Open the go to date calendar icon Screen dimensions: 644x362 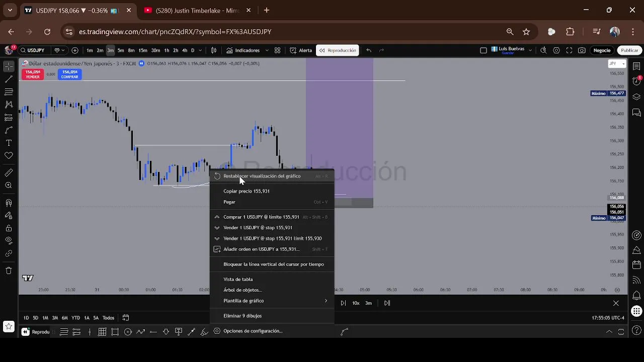click(x=126, y=318)
